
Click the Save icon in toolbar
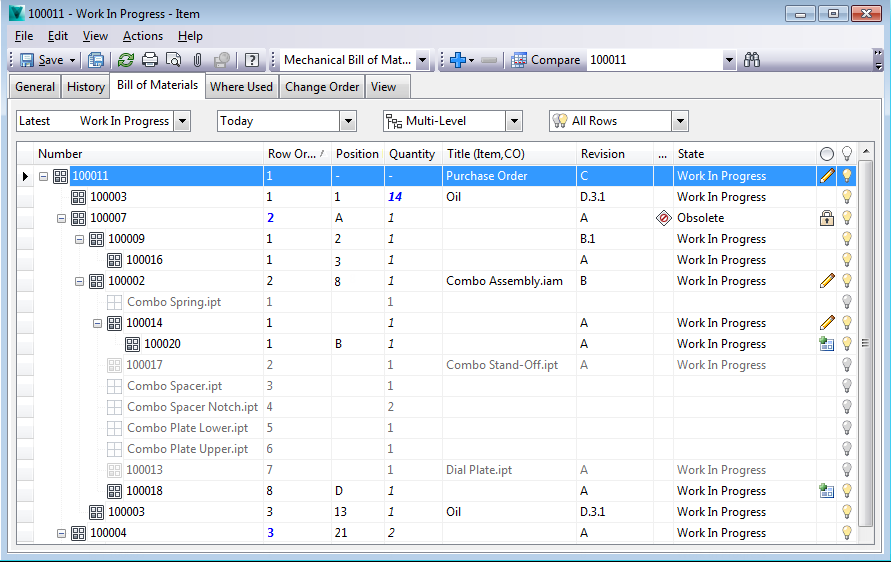[x=27, y=60]
